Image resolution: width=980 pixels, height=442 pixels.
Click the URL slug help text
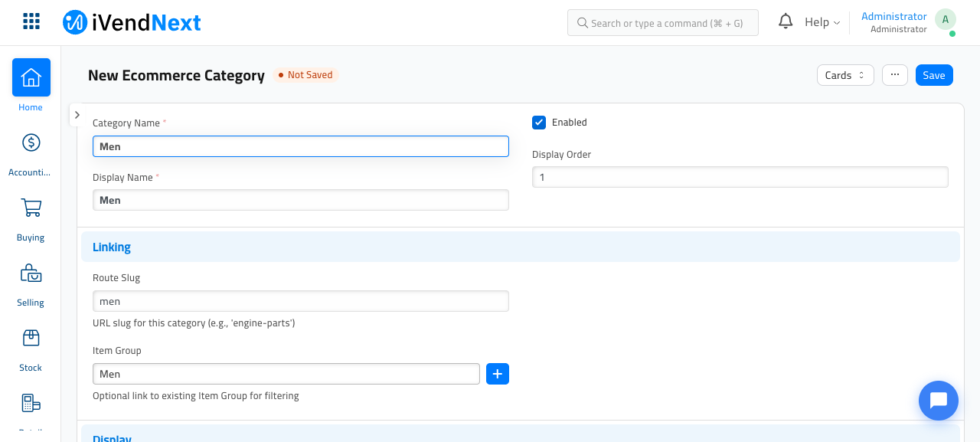tap(194, 323)
